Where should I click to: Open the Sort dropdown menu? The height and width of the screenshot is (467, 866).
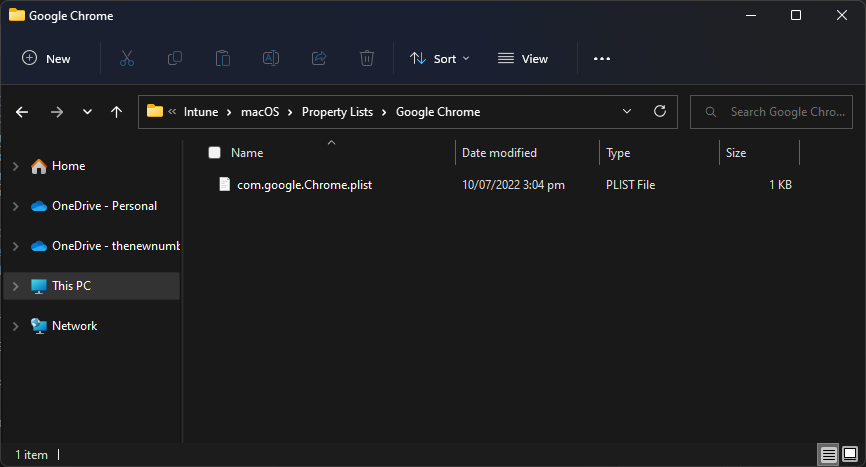coord(440,59)
